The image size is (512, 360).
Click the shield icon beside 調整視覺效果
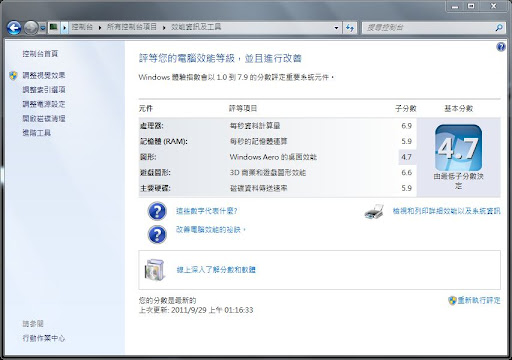coord(13,75)
